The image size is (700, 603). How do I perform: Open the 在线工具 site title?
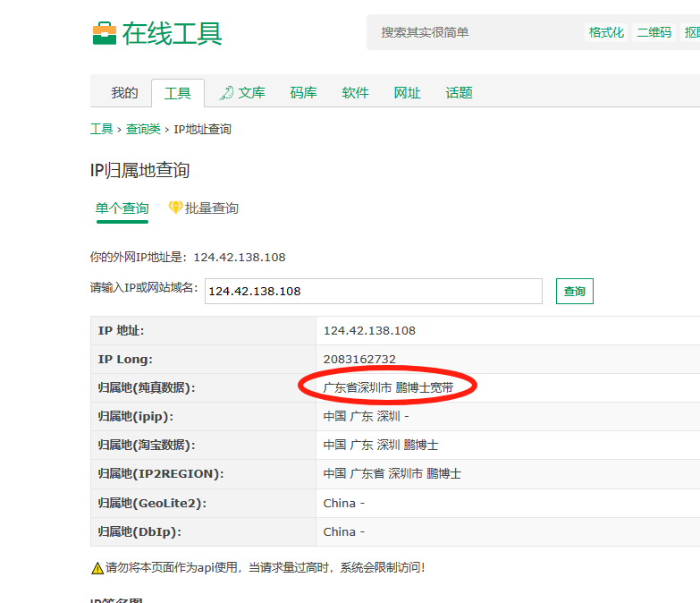[x=172, y=33]
